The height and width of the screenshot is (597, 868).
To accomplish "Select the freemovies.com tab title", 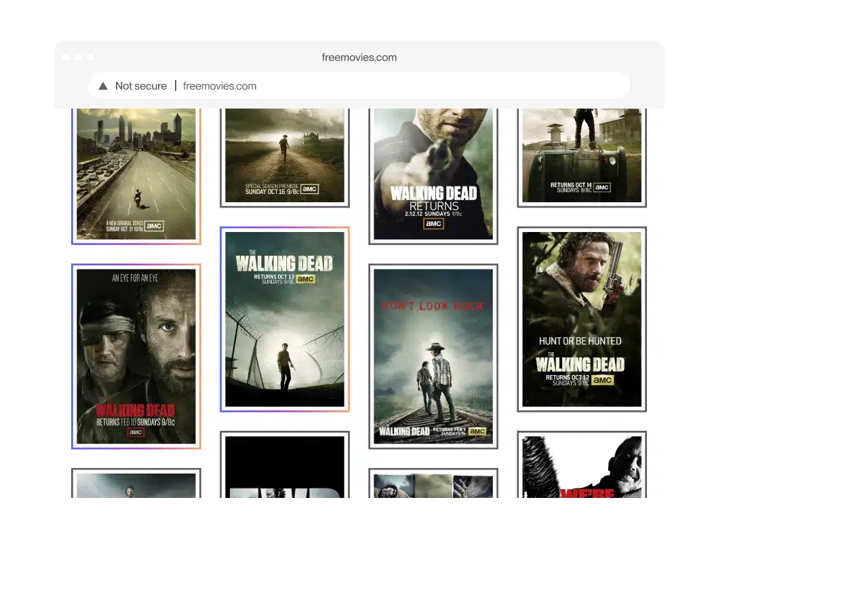I will [x=359, y=58].
